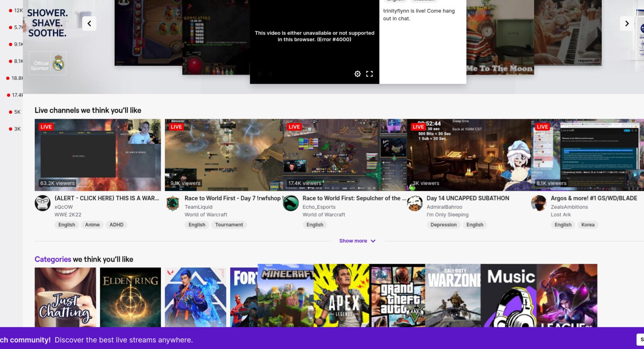The image size is (644, 349).
Task: Open TeamLiquid channel avatar
Action: point(173,203)
